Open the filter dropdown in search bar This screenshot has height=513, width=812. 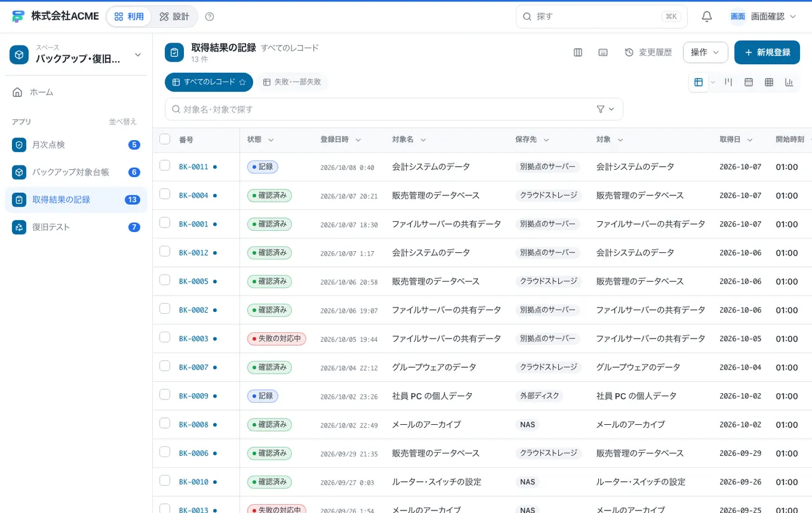[x=606, y=109]
